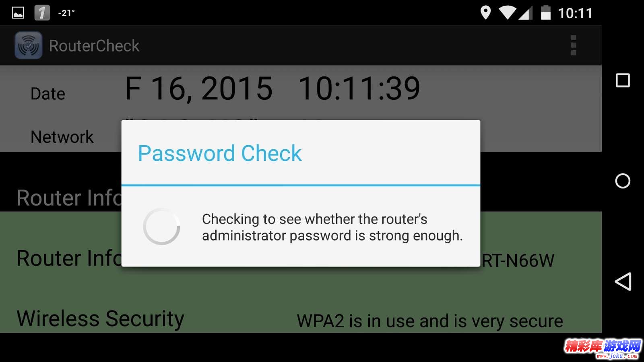The image size is (644, 362).
Task: Tap the WPA2 is in use status text
Action: [x=430, y=321]
